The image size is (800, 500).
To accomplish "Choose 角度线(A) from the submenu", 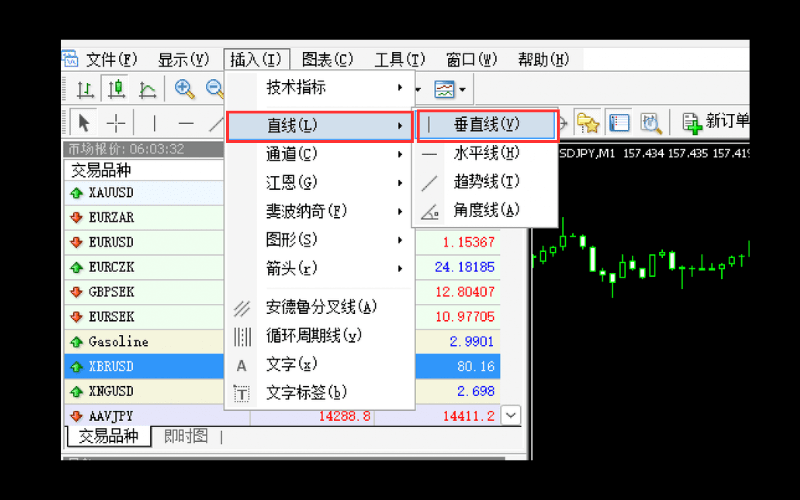I will pos(485,210).
